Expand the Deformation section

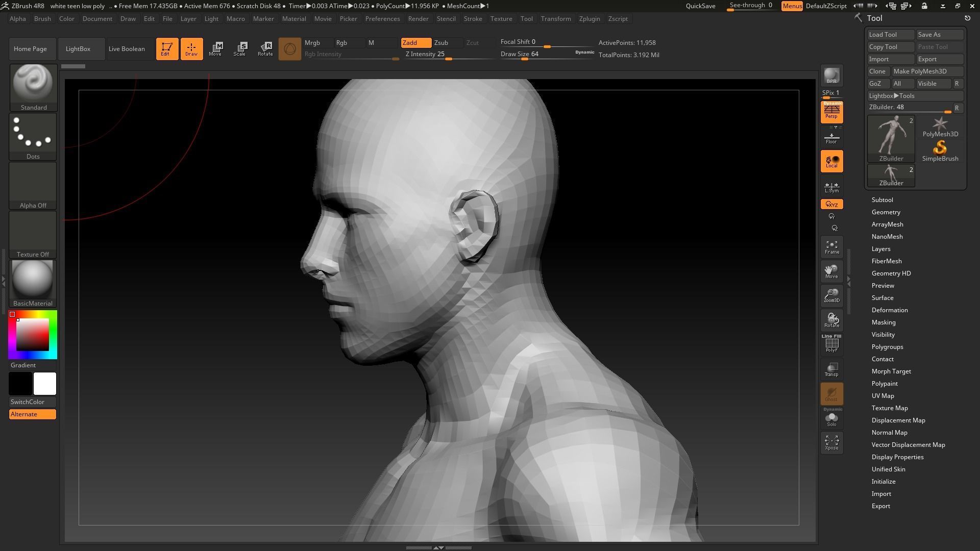click(x=889, y=310)
